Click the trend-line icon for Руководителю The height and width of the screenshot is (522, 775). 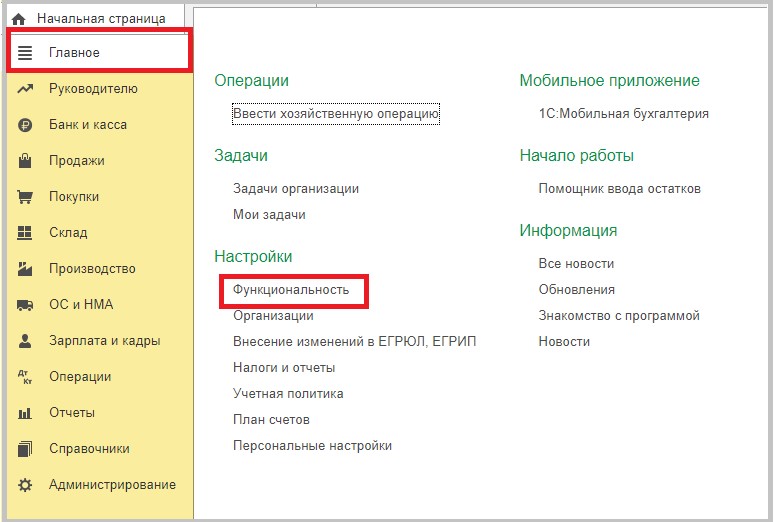coord(25,89)
